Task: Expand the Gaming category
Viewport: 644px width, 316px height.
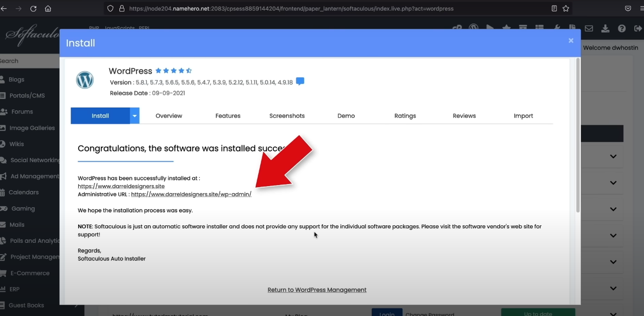Action: (x=23, y=209)
